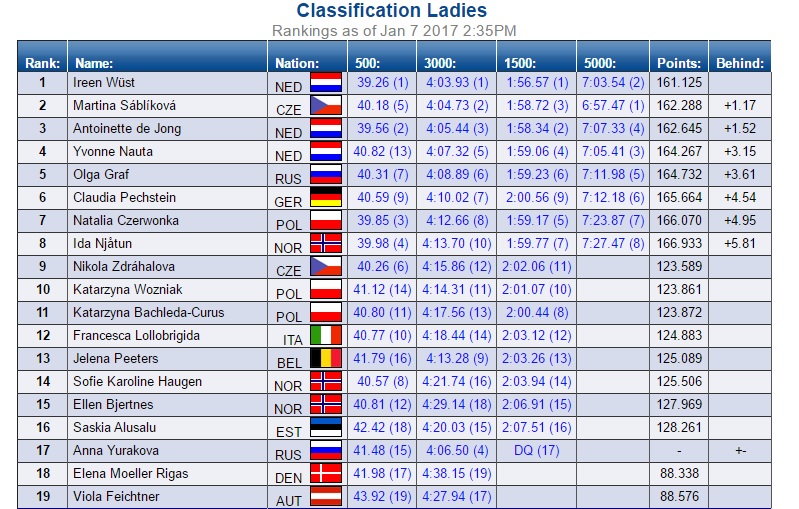
Task: Click the Danish flag beside Elena Moeller Rigas
Action: tap(326, 474)
